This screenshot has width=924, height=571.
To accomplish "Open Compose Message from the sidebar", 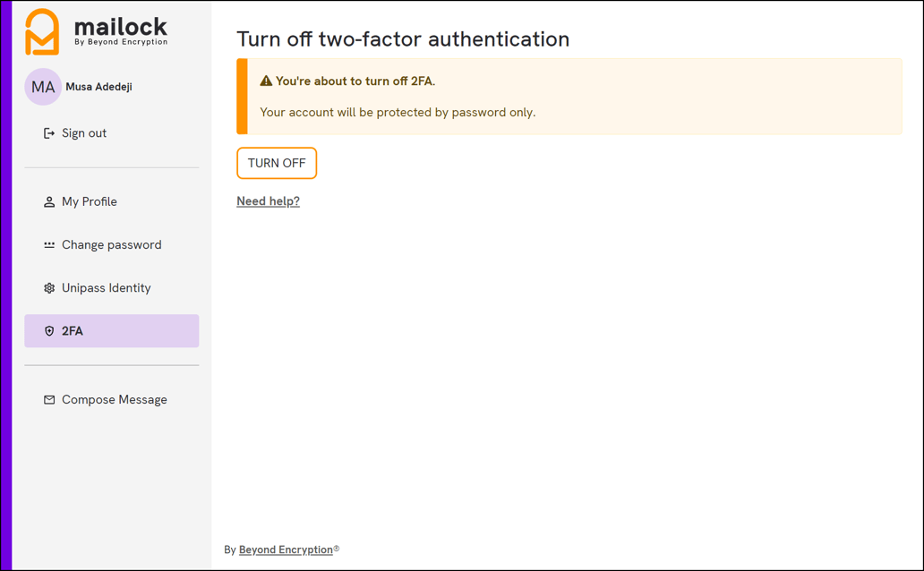I will [x=114, y=399].
